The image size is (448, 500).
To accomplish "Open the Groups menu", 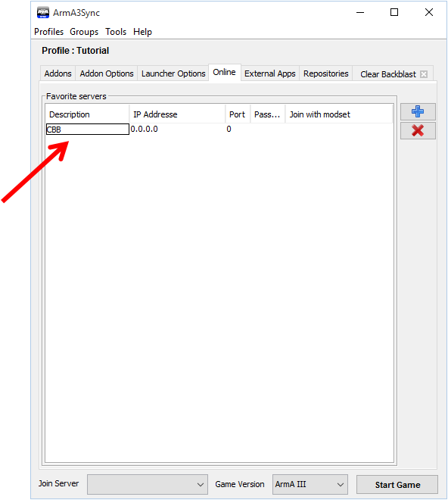I will tap(84, 32).
